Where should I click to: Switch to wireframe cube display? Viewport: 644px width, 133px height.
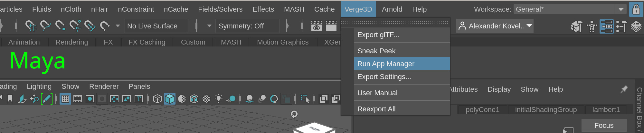tap(157, 99)
